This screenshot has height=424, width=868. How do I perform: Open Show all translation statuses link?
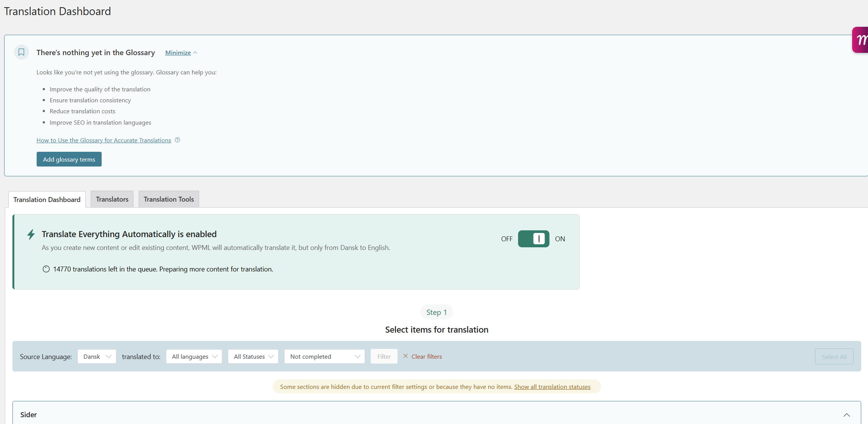pos(552,387)
